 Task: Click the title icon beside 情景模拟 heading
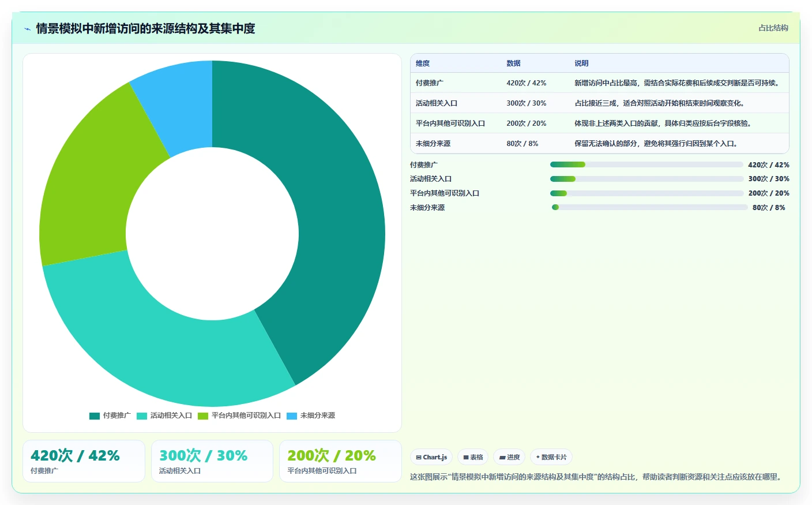[x=27, y=29]
